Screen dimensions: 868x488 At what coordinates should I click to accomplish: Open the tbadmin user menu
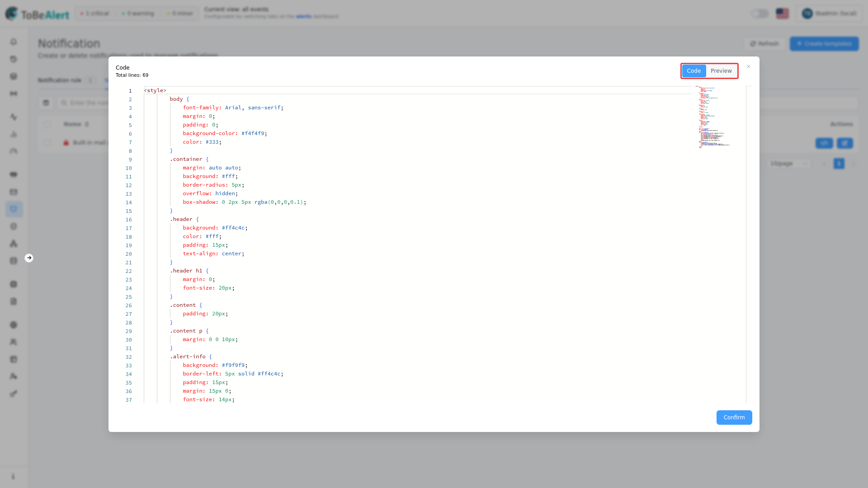[x=829, y=14]
